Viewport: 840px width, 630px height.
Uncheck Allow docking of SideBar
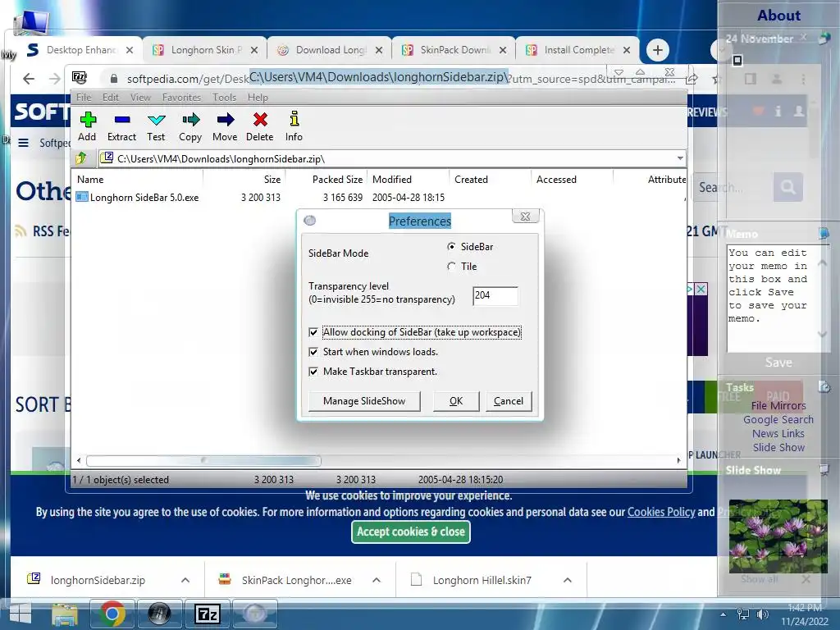pyautogui.click(x=313, y=332)
